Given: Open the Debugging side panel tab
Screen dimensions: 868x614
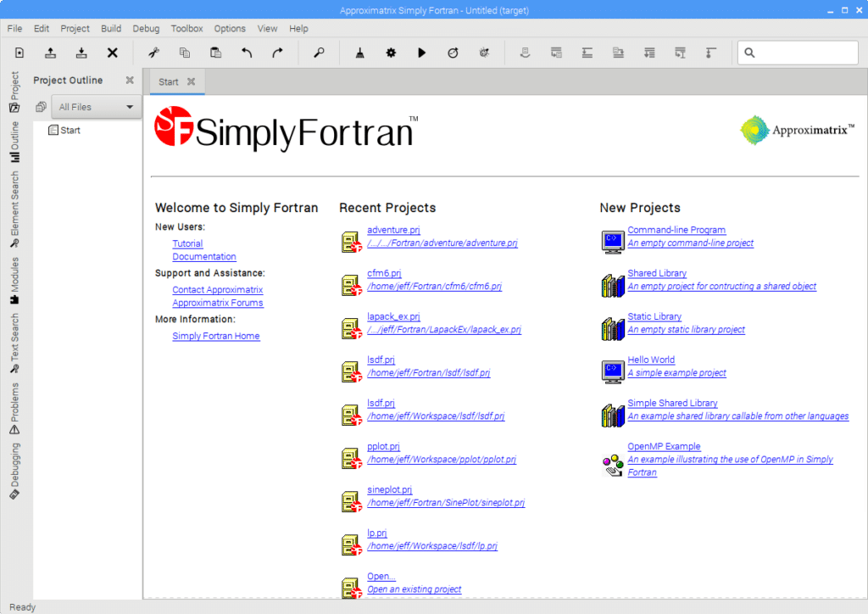Looking at the screenshot, I should (x=14, y=472).
